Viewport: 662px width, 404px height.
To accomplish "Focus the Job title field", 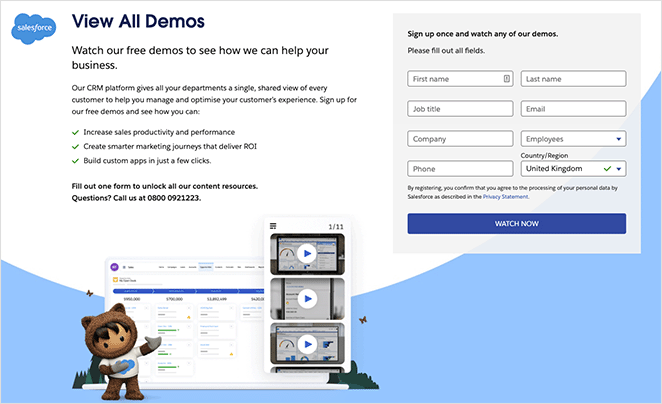I will pyautogui.click(x=460, y=109).
